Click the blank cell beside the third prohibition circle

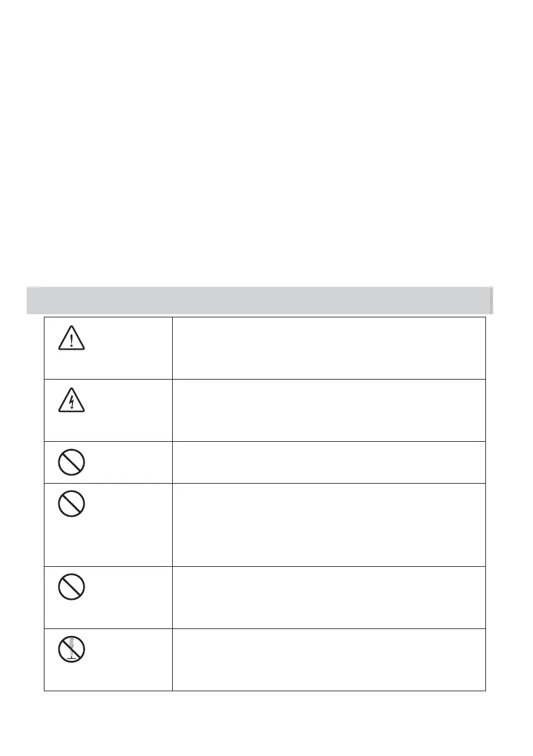pyautogui.click(x=328, y=597)
